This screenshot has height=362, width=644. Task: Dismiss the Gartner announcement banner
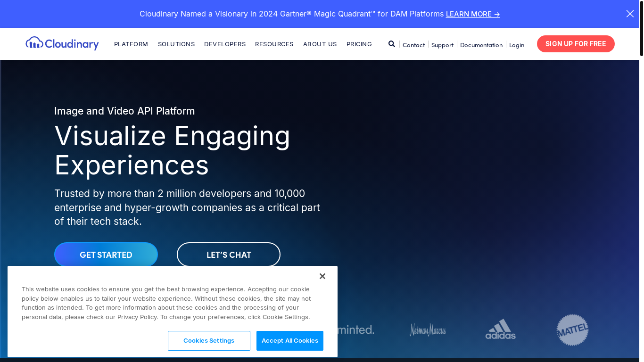pos(630,14)
